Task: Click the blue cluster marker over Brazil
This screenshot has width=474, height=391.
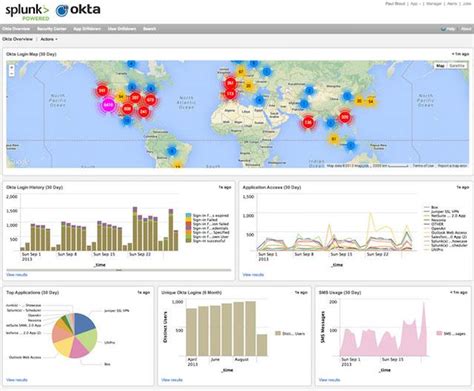Action: 172,151
